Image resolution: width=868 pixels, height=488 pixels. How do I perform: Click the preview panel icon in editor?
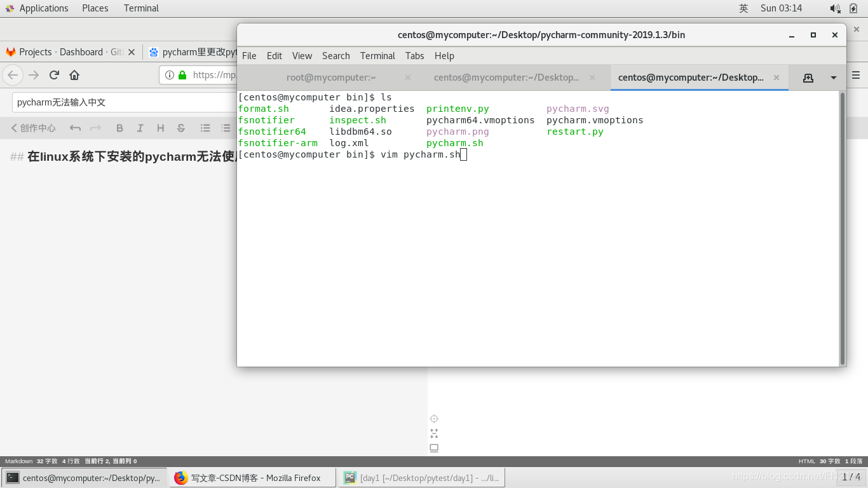point(434,448)
